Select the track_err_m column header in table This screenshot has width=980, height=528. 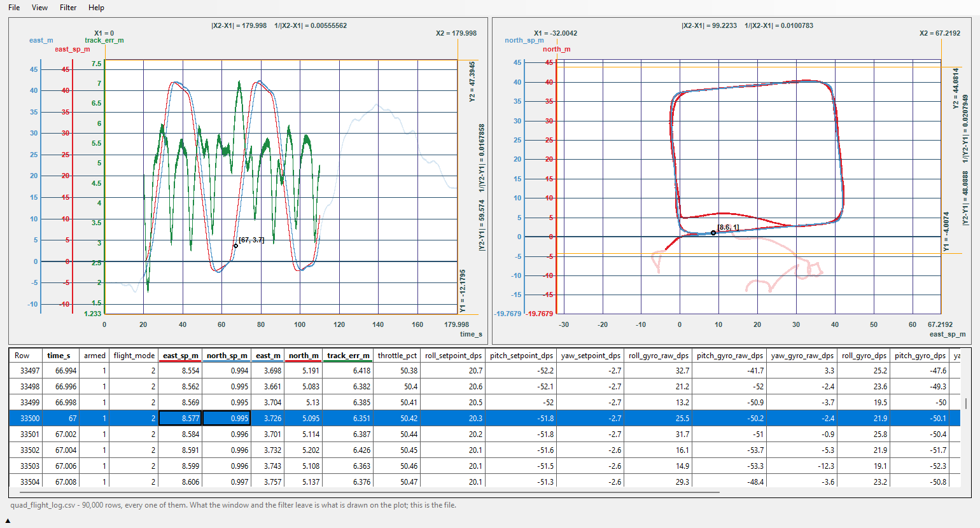[348, 356]
